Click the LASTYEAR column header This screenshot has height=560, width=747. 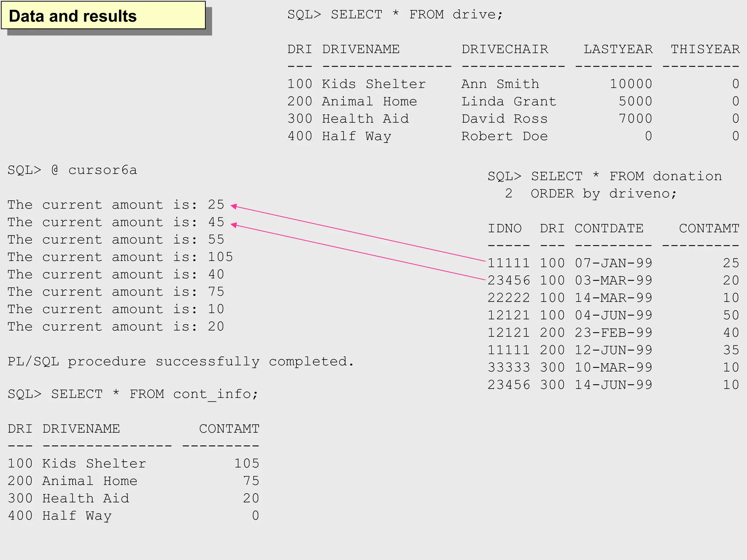coord(618,49)
